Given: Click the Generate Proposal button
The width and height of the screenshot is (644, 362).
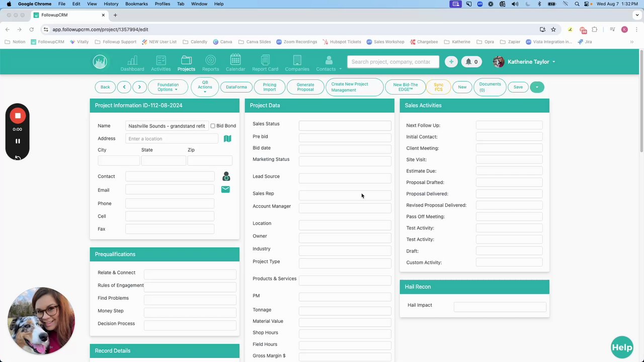Looking at the screenshot, I should click(x=305, y=87).
